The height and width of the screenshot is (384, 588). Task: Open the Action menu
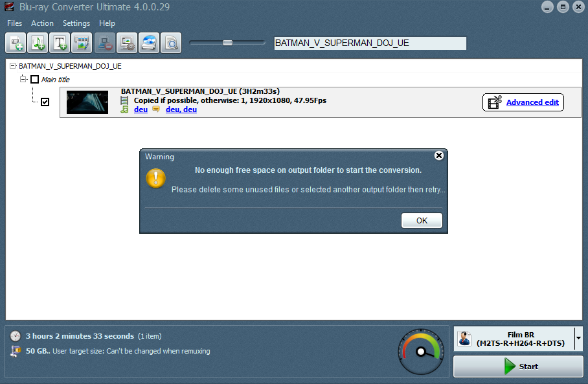point(42,23)
